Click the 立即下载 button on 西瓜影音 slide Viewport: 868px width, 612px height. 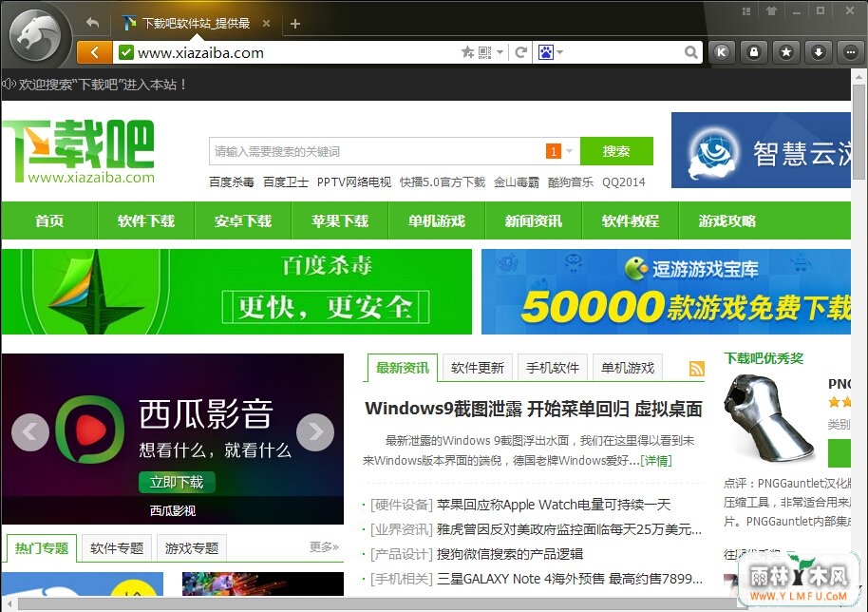click(177, 482)
